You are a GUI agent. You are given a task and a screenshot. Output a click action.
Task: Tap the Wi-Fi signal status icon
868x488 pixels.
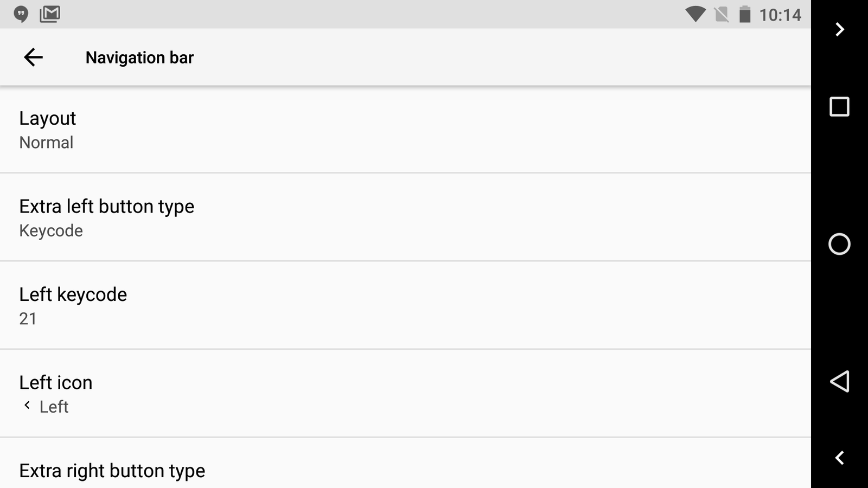point(695,14)
